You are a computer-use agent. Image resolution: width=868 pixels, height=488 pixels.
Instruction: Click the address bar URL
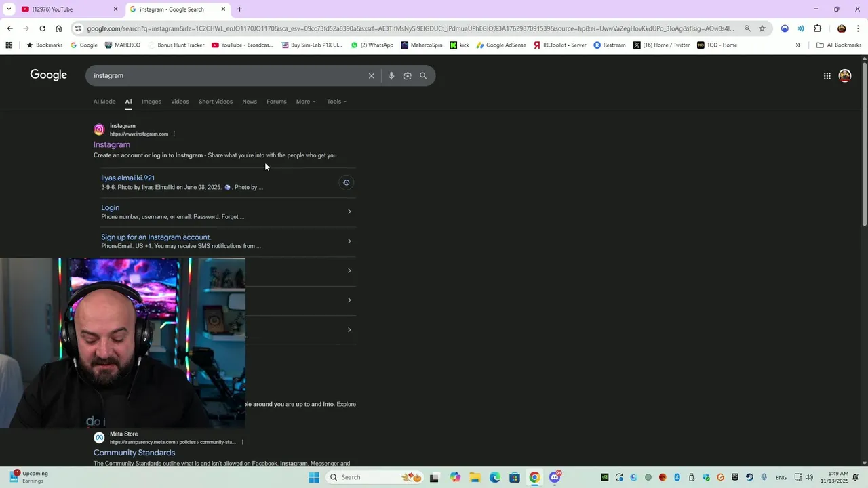[410, 28]
